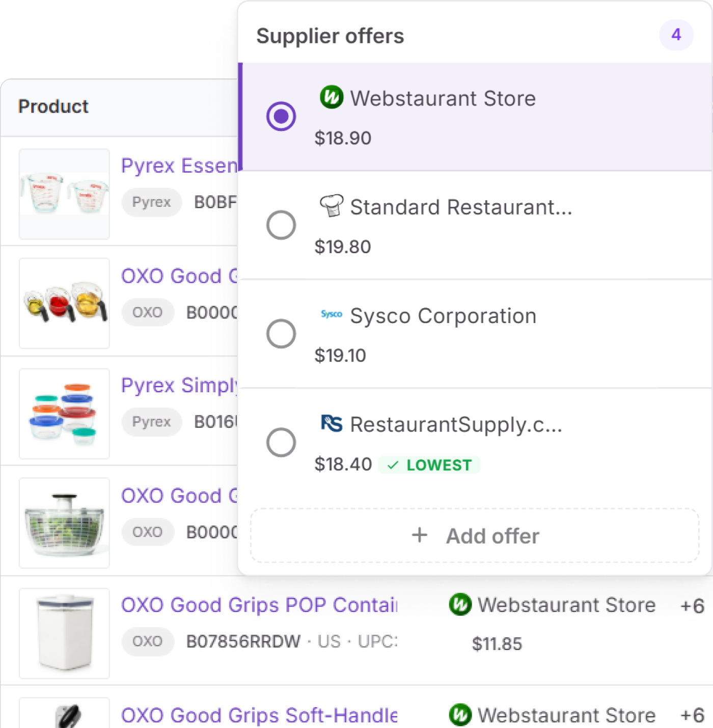Select RestaurantSupply offer radio button
713x728 pixels.
point(281,442)
